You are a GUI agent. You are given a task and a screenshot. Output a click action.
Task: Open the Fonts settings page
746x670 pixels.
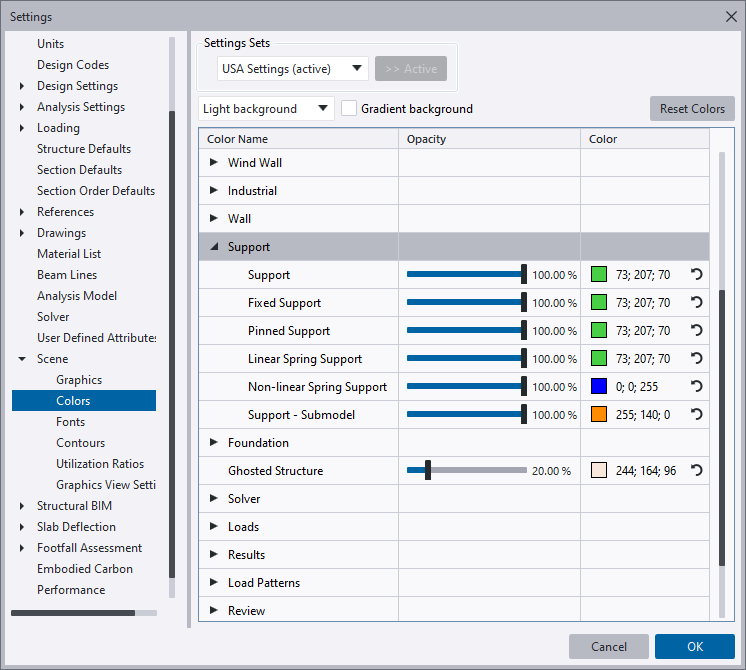[x=70, y=422]
